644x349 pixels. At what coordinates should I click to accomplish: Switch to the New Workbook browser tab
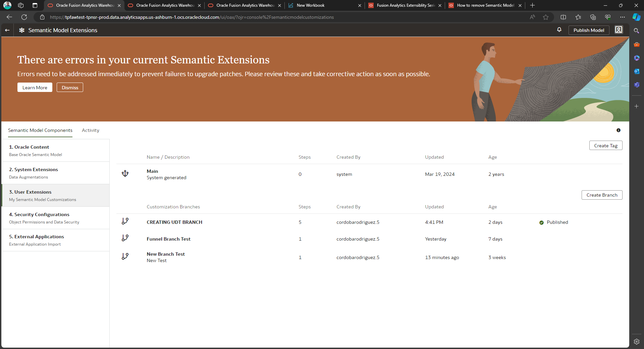[324, 5]
